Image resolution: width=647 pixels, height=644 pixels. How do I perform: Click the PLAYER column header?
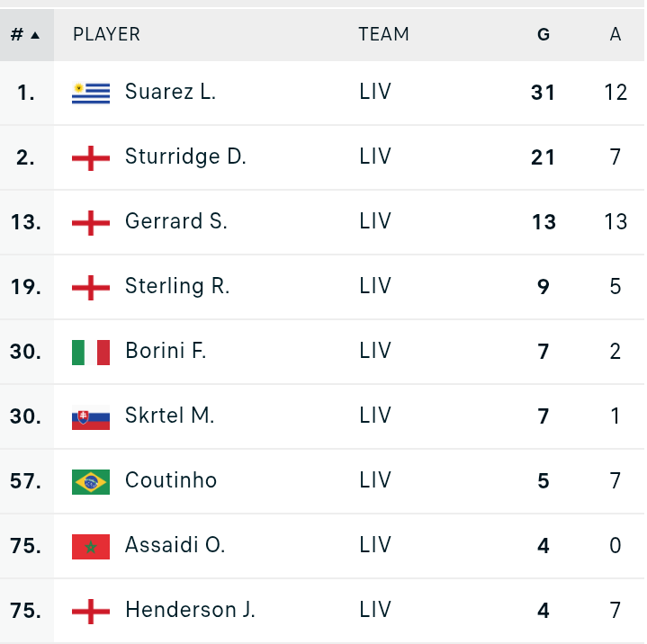(x=106, y=35)
